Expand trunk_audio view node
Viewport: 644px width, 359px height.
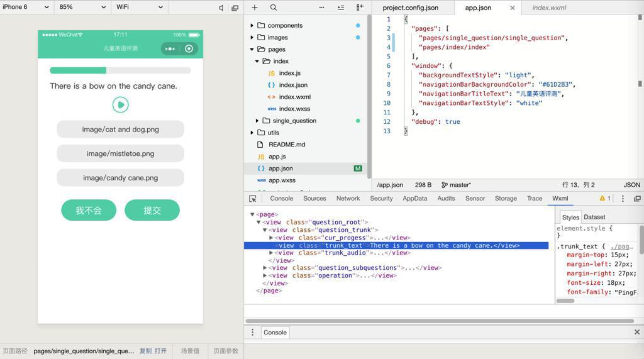coord(271,253)
